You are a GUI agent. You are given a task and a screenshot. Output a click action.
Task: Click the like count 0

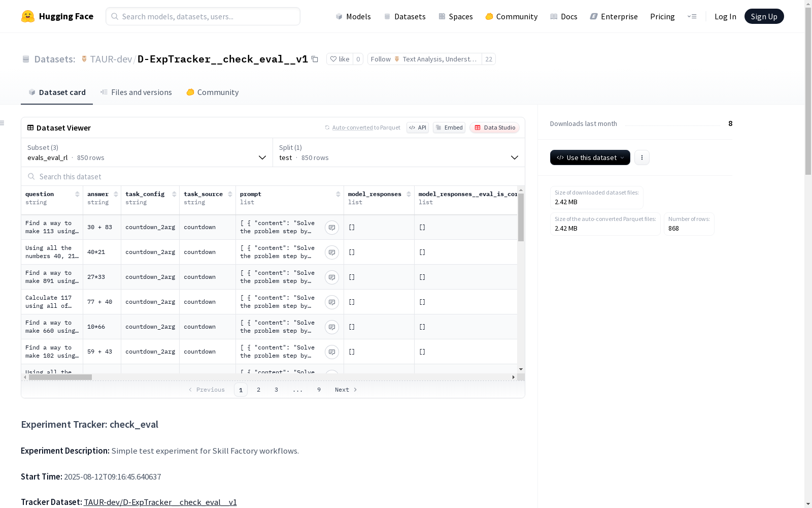coord(358,59)
